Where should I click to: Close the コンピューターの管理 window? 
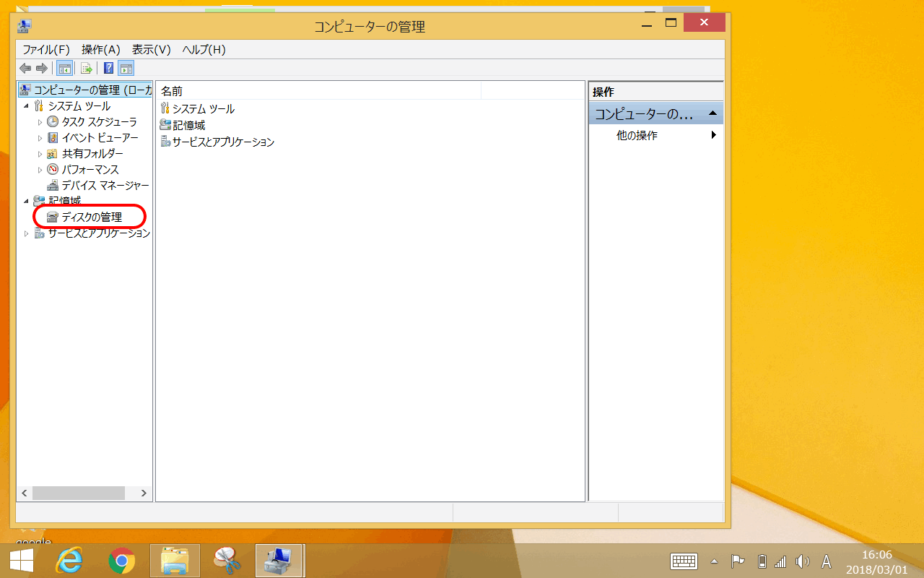[704, 24]
